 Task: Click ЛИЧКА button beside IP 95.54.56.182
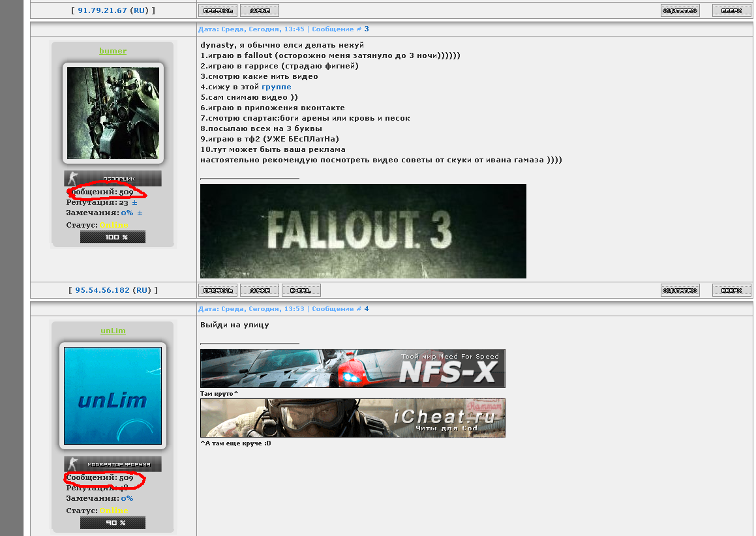click(x=260, y=290)
